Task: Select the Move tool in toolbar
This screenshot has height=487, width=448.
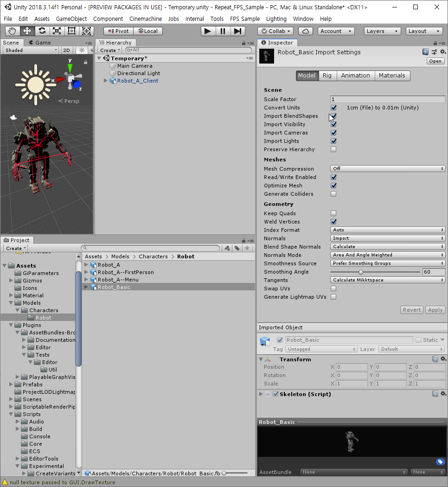Action: tap(27, 31)
